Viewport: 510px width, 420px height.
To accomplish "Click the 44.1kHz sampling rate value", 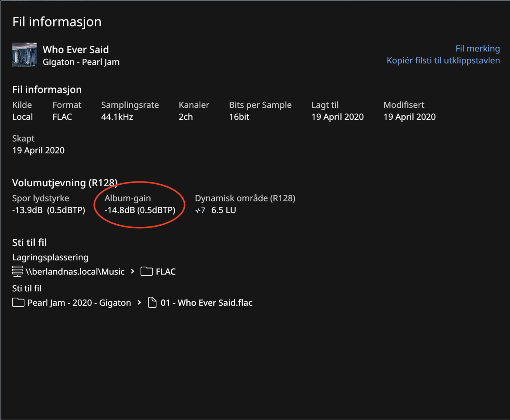I will coord(117,117).
